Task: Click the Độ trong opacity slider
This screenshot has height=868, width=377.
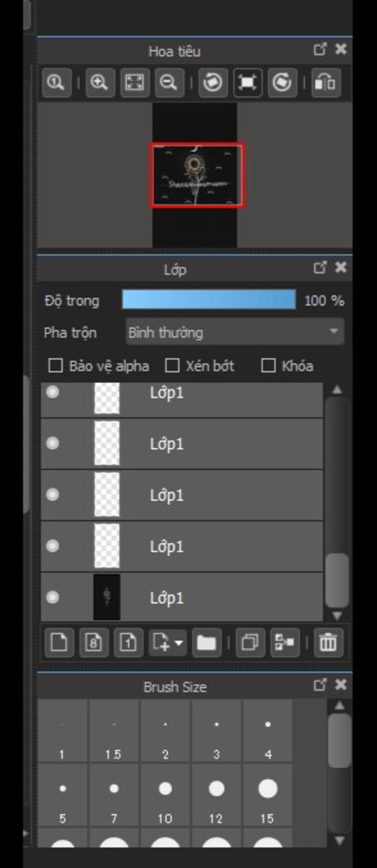Action: pyautogui.click(x=209, y=299)
